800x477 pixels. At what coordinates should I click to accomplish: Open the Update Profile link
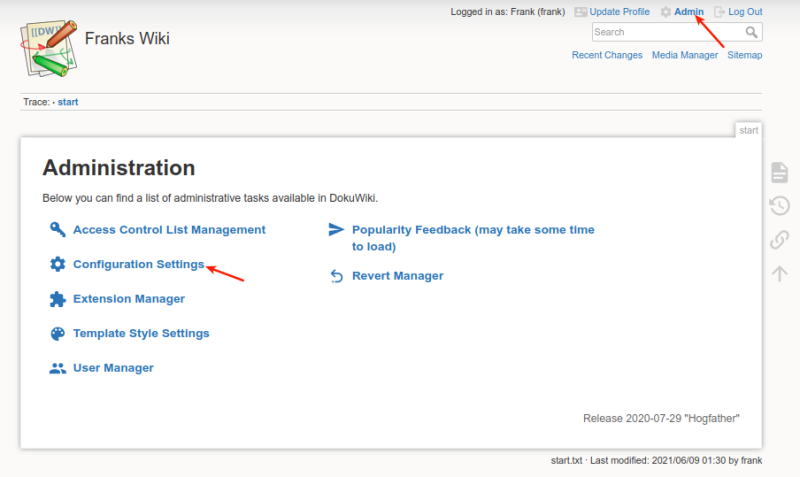[619, 12]
